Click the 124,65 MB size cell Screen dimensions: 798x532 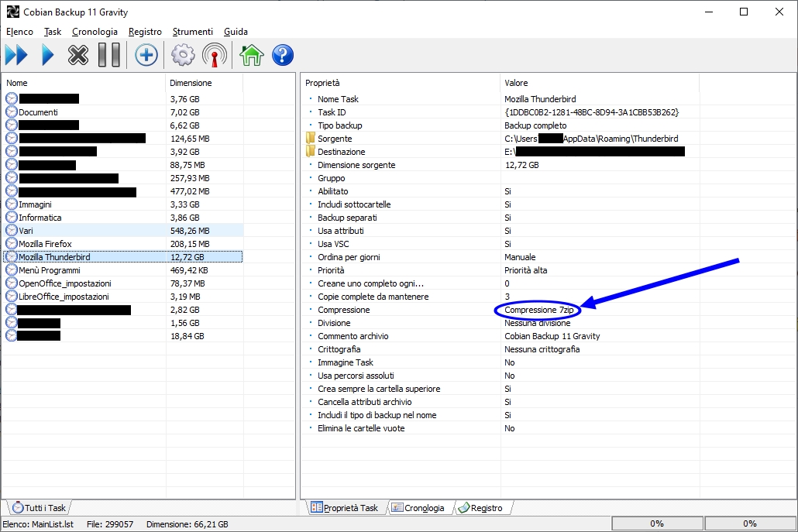(x=190, y=139)
